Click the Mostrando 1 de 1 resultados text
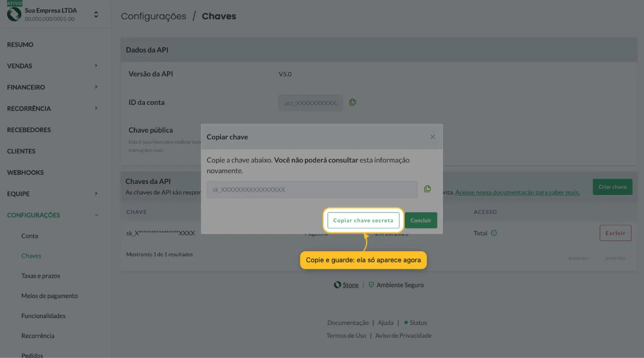Viewport: 644px width, 358px height. 159,254
